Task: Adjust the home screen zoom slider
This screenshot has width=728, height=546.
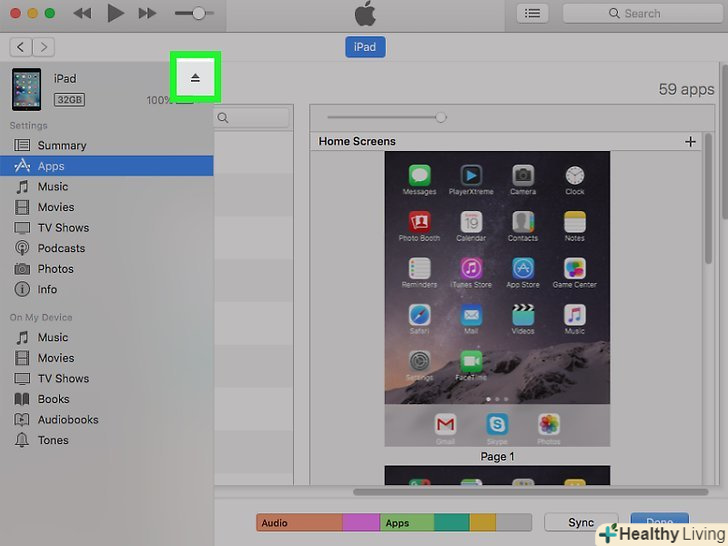Action: pyautogui.click(x=440, y=117)
